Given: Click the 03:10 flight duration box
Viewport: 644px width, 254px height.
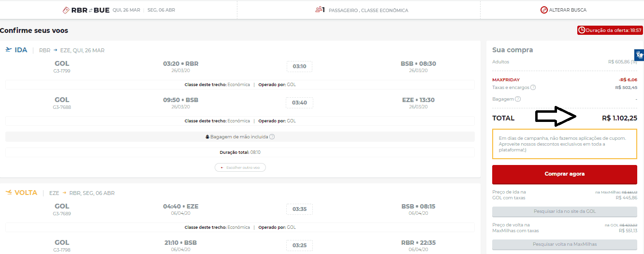Looking at the screenshot, I should tap(299, 66).
